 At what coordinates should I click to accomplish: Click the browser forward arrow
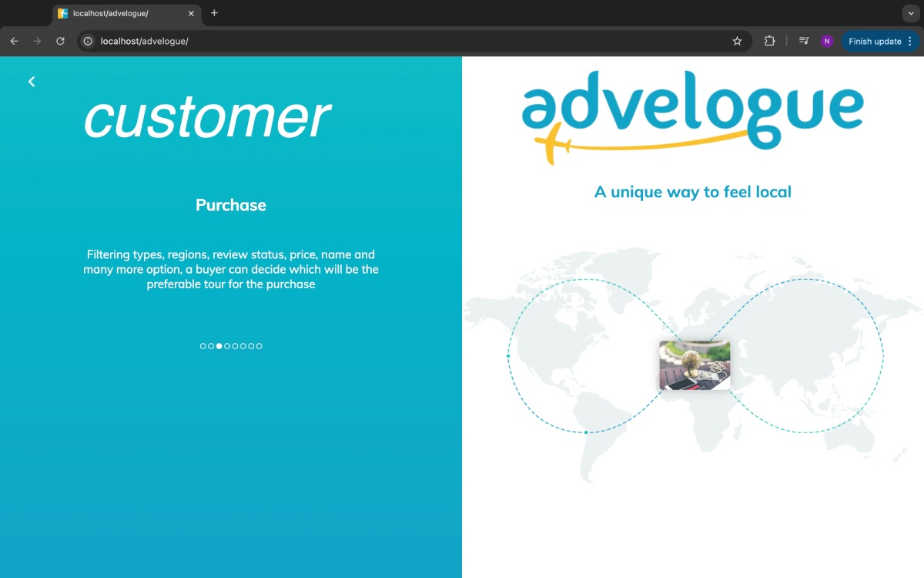click(x=37, y=41)
